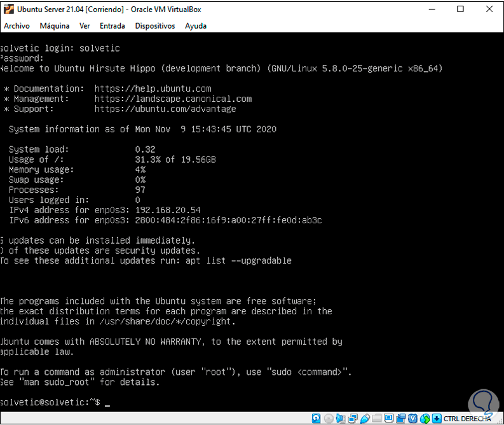Minimize the VirtualBox window
The width and height of the screenshot is (504, 425).
[432, 9]
